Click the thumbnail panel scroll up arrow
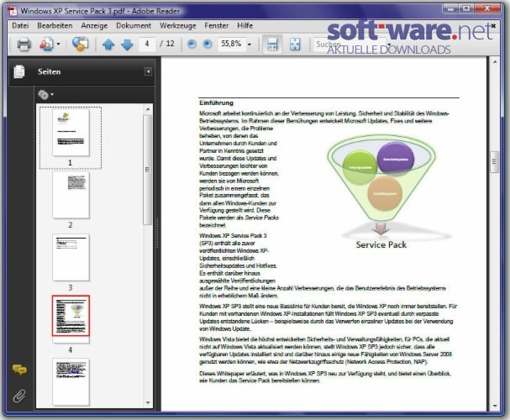Image resolution: width=510 pixels, height=420 pixels. (x=148, y=109)
